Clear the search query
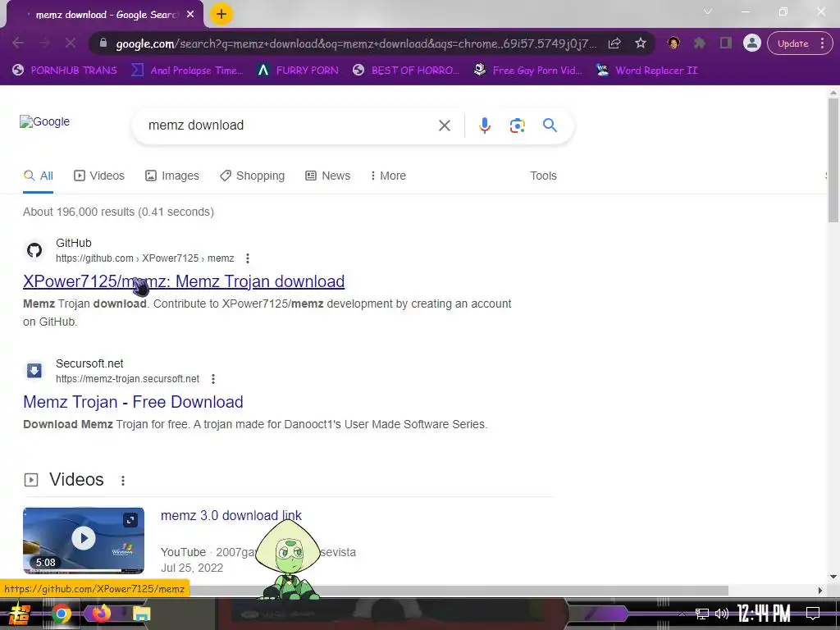The image size is (840, 630). click(x=444, y=126)
